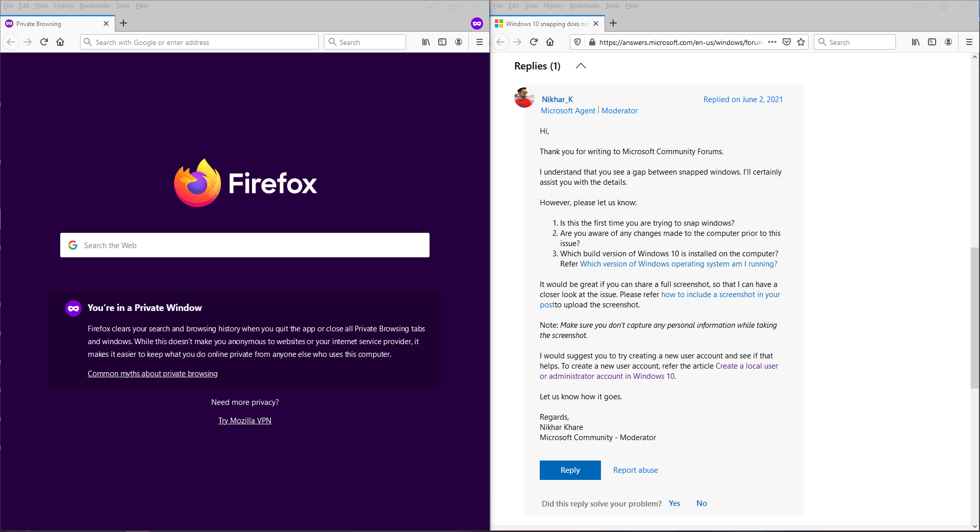Open History menu in Private Browsing window

pyautogui.click(x=64, y=6)
